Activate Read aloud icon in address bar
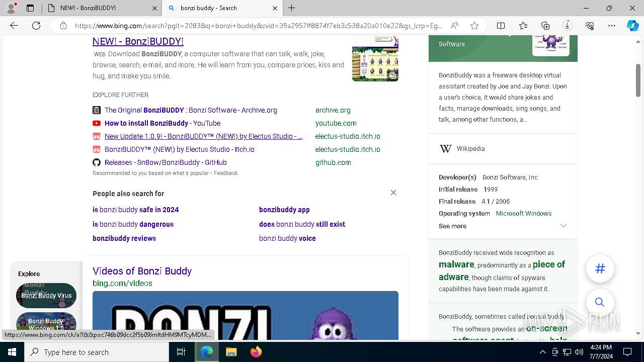 (454, 26)
